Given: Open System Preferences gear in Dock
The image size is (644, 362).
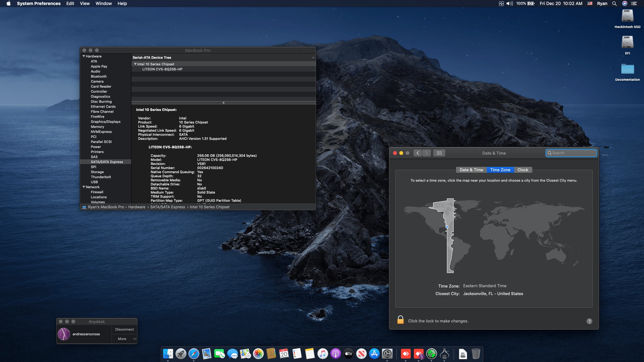Looking at the screenshot, I should pos(387,354).
